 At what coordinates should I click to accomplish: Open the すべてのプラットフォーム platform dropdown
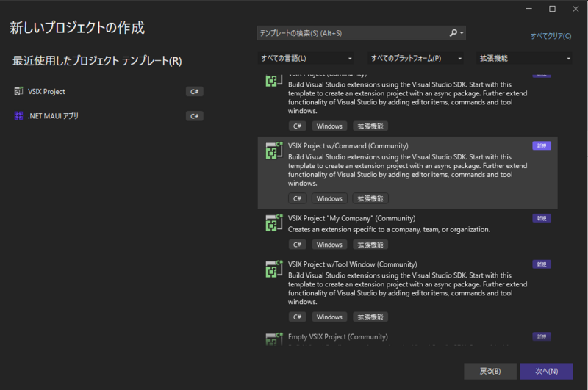pos(415,59)
